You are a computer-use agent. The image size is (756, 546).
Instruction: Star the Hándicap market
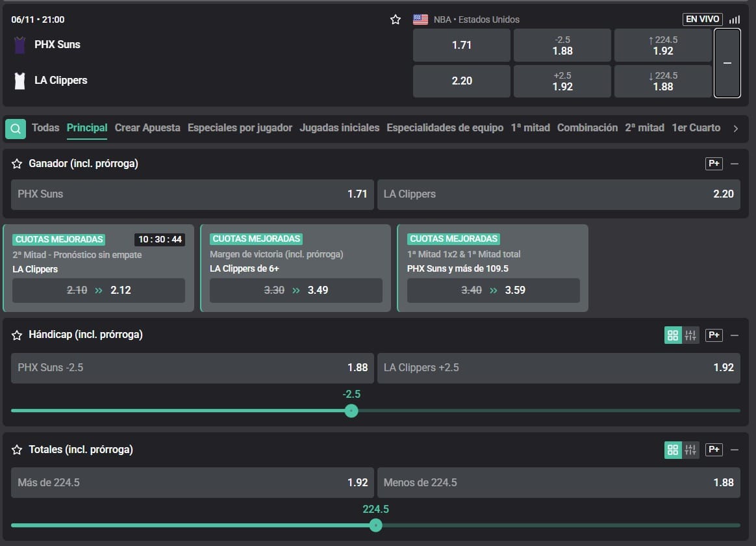coord(17,335)
